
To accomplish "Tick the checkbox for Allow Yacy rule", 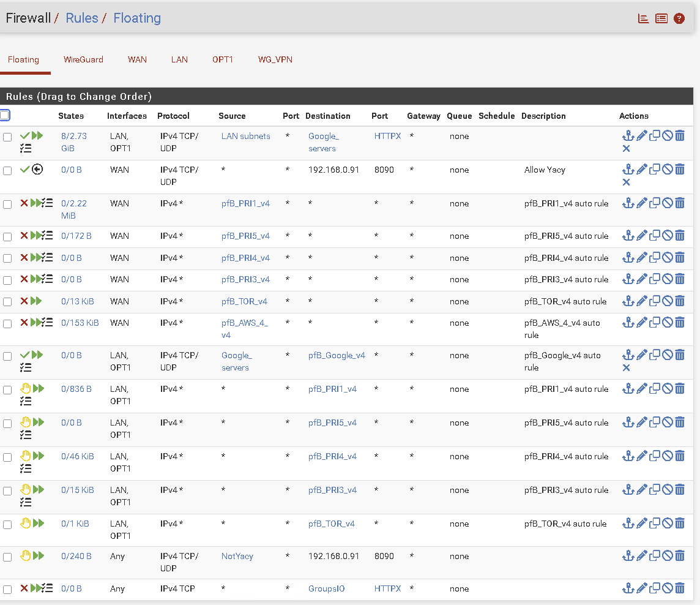I will (7, 171).
